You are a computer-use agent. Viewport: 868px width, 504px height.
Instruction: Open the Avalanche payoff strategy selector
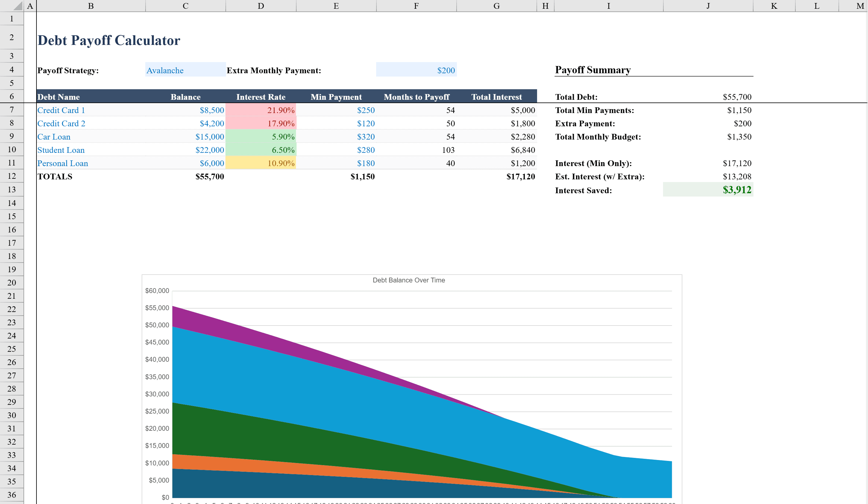point(185,70)
